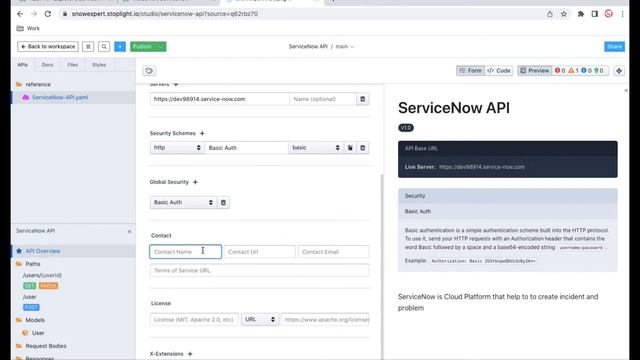Click the License name field
This screenshot has width=640, height=360.
[194, 320]
